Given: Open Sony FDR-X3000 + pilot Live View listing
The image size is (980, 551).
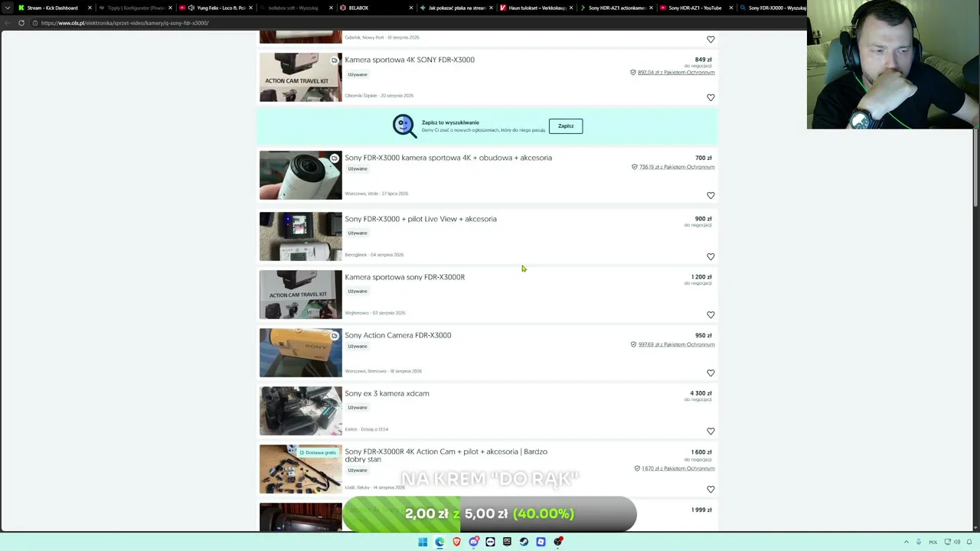Looking at the screenshot, I should 420,219.
